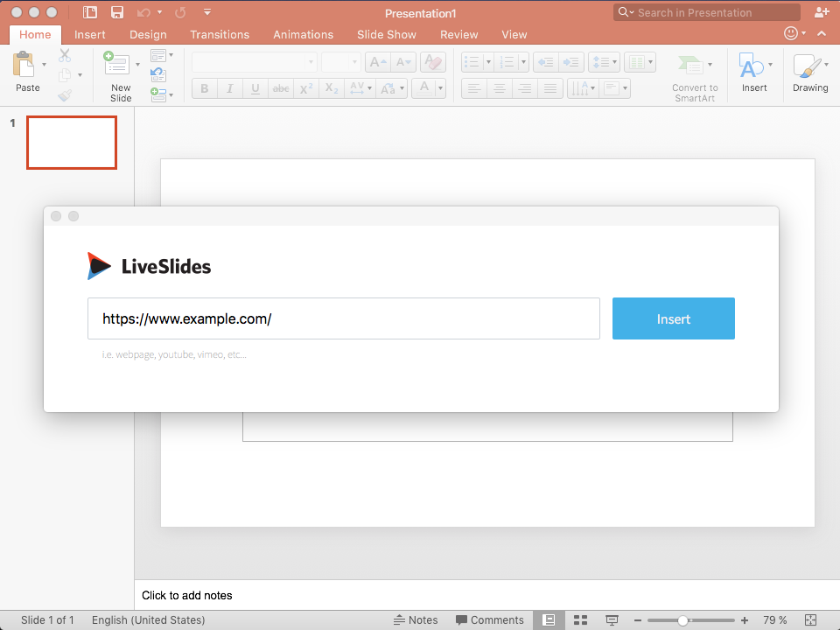Click the Comments button in status bar
Screen dimensions: 840x630
[x=490, y=619]
